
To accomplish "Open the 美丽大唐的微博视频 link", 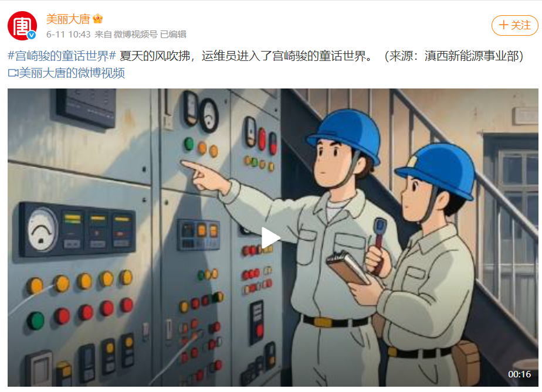I will [72, 73].
